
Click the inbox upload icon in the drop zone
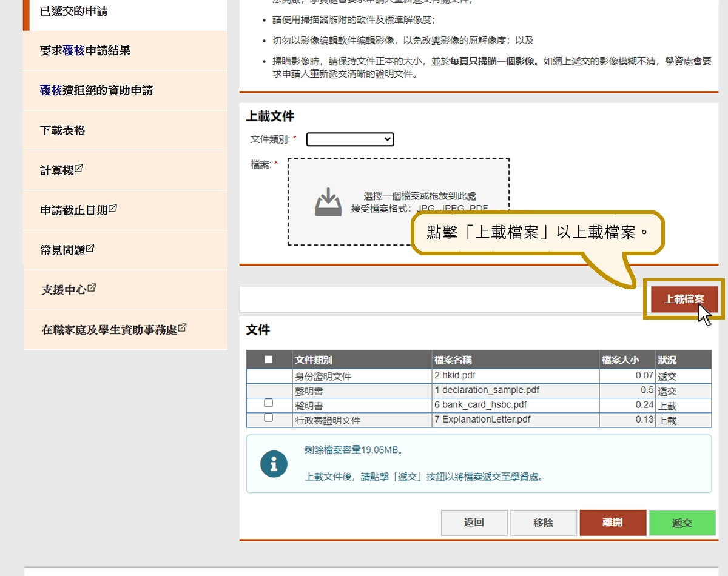click(328, 202)
